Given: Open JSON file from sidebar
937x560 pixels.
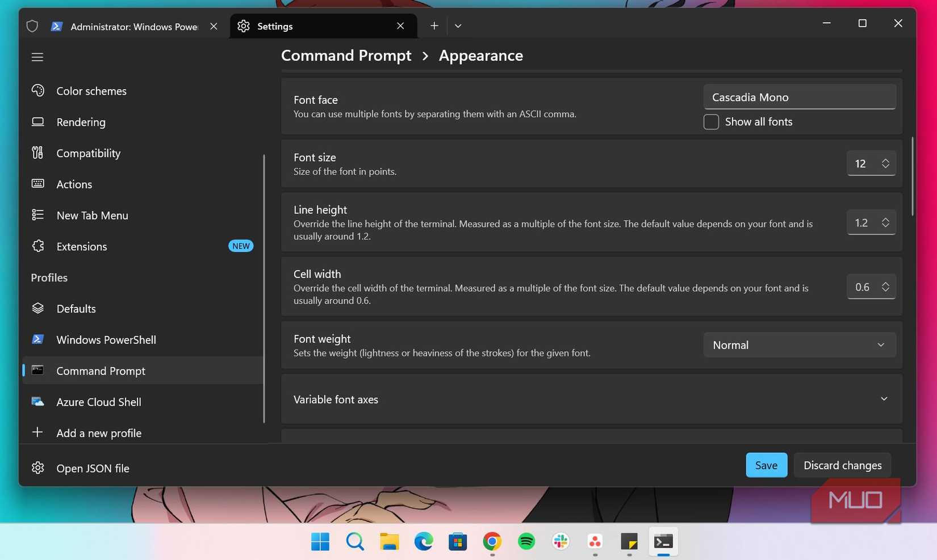Looking at the screenshot, I should coord(142,468).
